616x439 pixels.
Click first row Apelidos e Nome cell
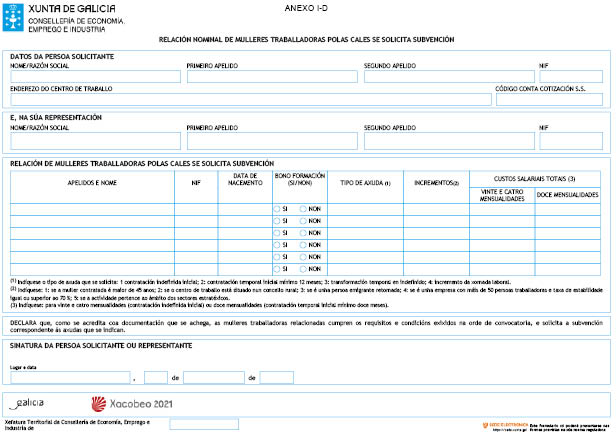pyautogui.click(x=92, y=208)
